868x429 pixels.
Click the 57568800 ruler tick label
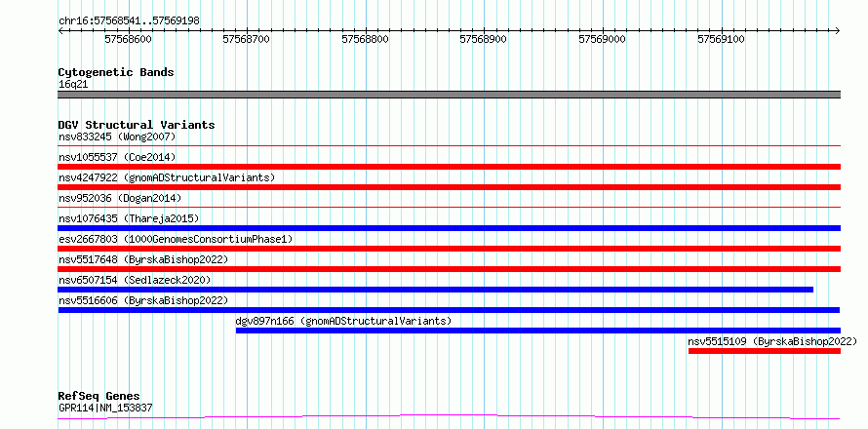click(366, 39)
